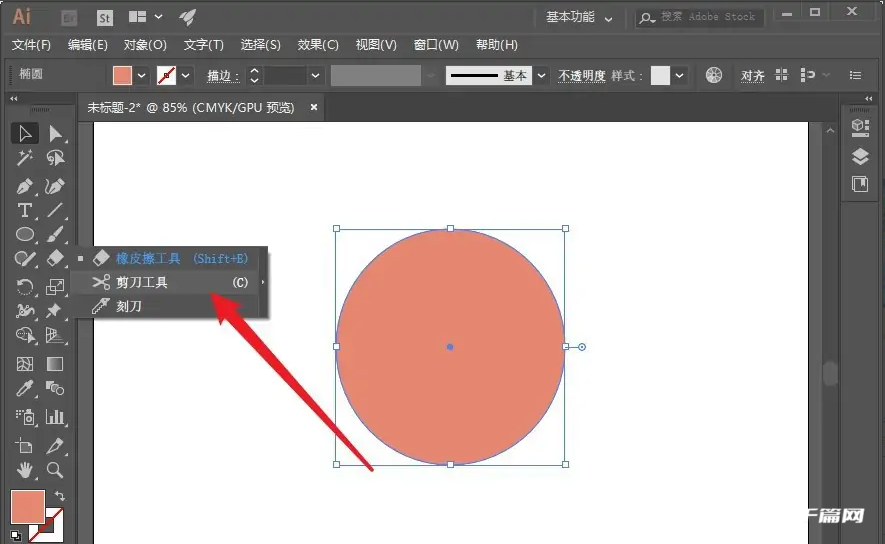Select the Eraser tool in toolbar
The height and width of the screenshot is (544, 885).
point(55,259)
